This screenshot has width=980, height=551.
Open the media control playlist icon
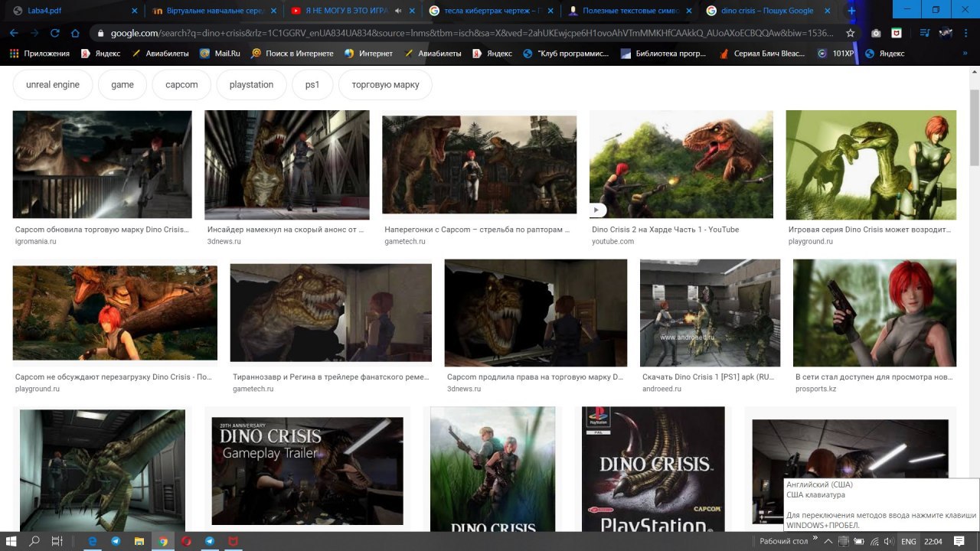[925, 33]
